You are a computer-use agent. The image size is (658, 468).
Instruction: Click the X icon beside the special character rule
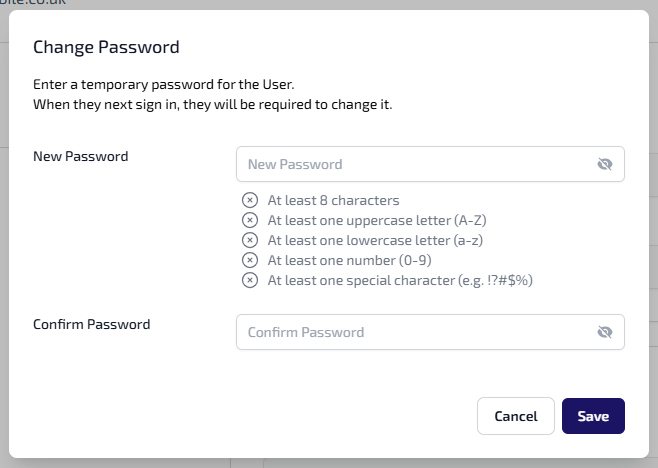coord(250,280)
